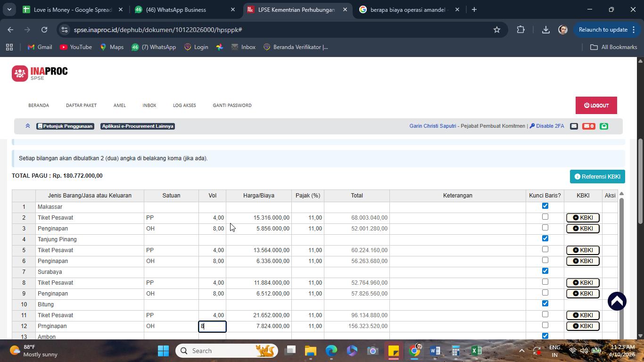The height and width of the screenshot is (362, 644).
Task: Open Maps bookmark
Action: click(112, 47)
